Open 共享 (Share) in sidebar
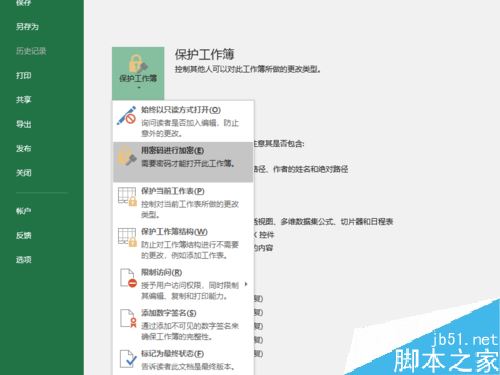This screenshot has height=375, width=500. [24, 100]
